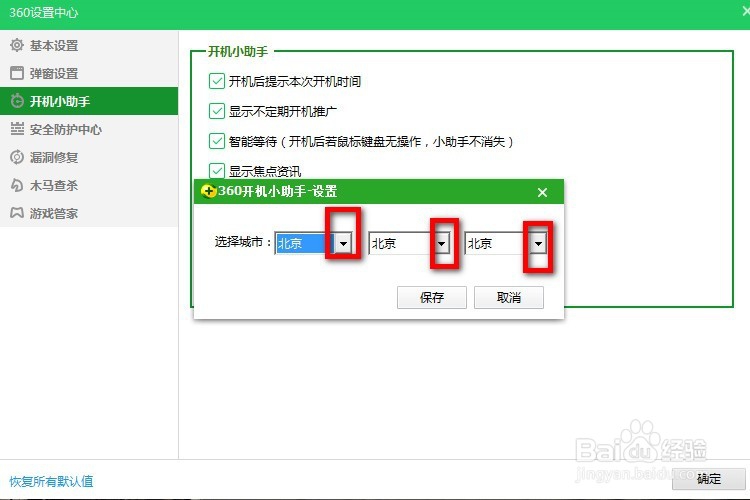
Task: Go to 安全防护中心 settings
Action: click(x=89, y=129)
